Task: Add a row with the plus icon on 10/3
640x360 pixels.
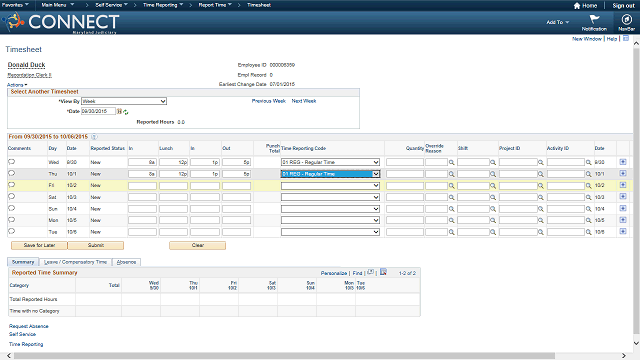Action: point(622,196)
